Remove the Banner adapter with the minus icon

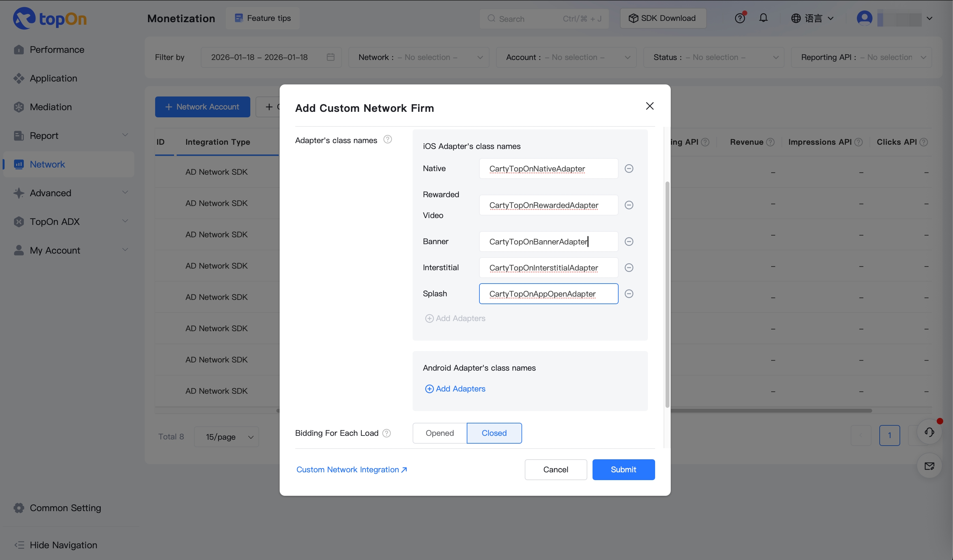(629, 241)
